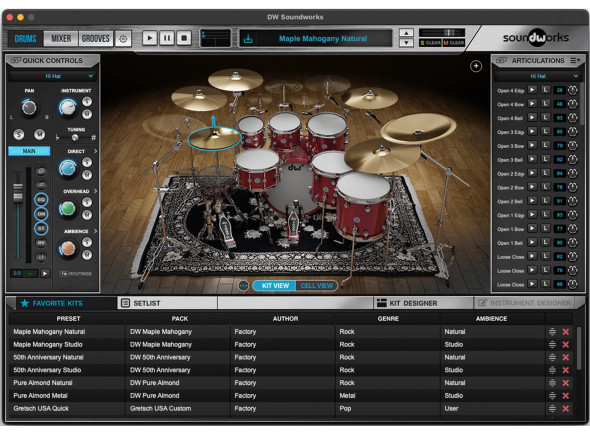
Task: Open the SETLIST tab
Action: pyautogui.click(x=167, y=303)
